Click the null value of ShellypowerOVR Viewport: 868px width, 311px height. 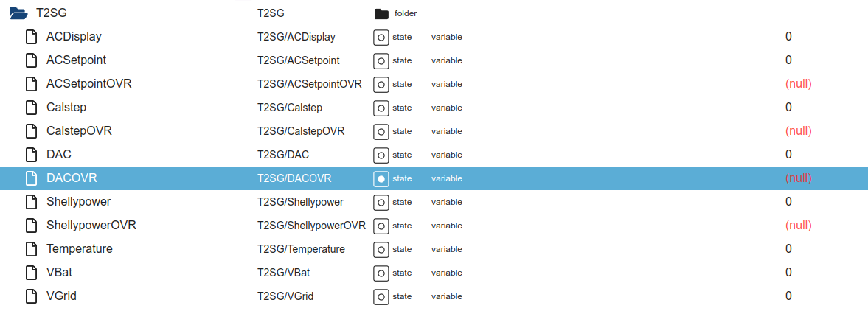pos(798,226)
